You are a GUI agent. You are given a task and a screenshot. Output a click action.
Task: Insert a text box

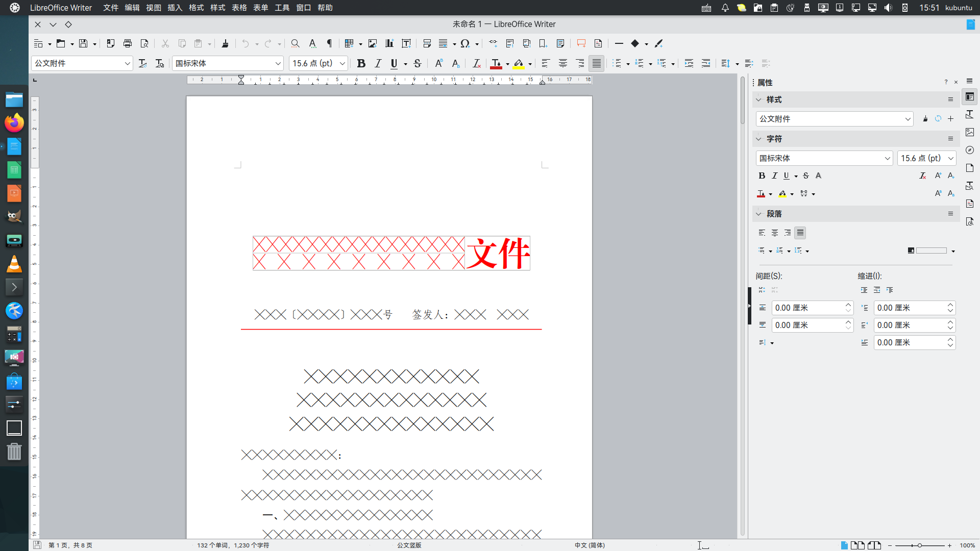(406, 44)
